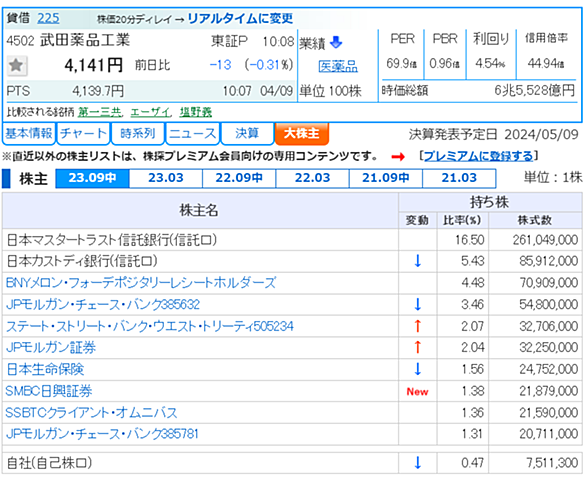The image size is (586, 480).
Task: Click the 比率(%) column header
Action: coord(462,220)
